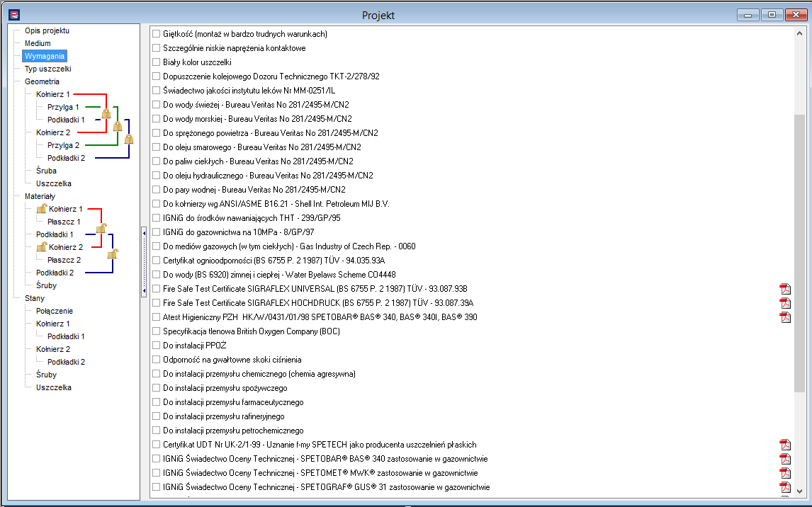The image size is (812, 507).
Task: Select Płaszcz 2 under Materiały
Action: point(64,260)
